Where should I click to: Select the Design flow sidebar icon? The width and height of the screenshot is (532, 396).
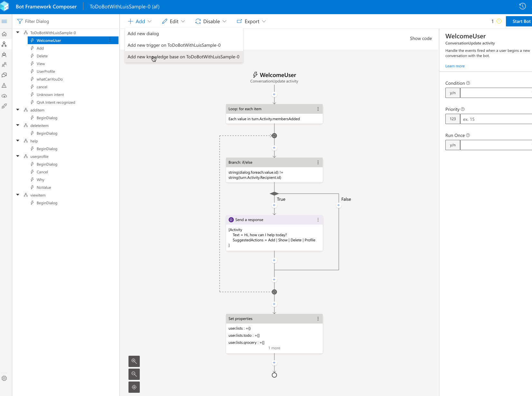tap(5, 44)
